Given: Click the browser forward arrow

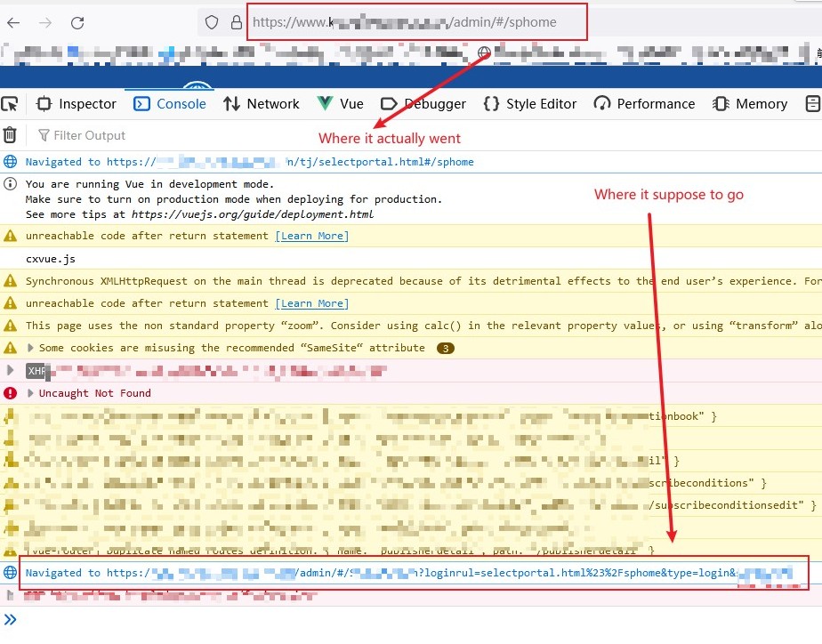Looking at the screenshot, I should coord(45,22).
